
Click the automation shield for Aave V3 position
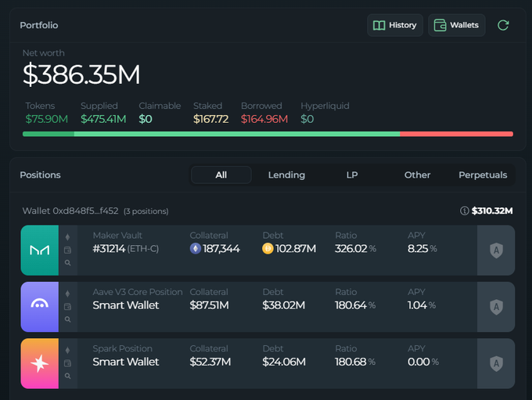(x=496, y=307)
